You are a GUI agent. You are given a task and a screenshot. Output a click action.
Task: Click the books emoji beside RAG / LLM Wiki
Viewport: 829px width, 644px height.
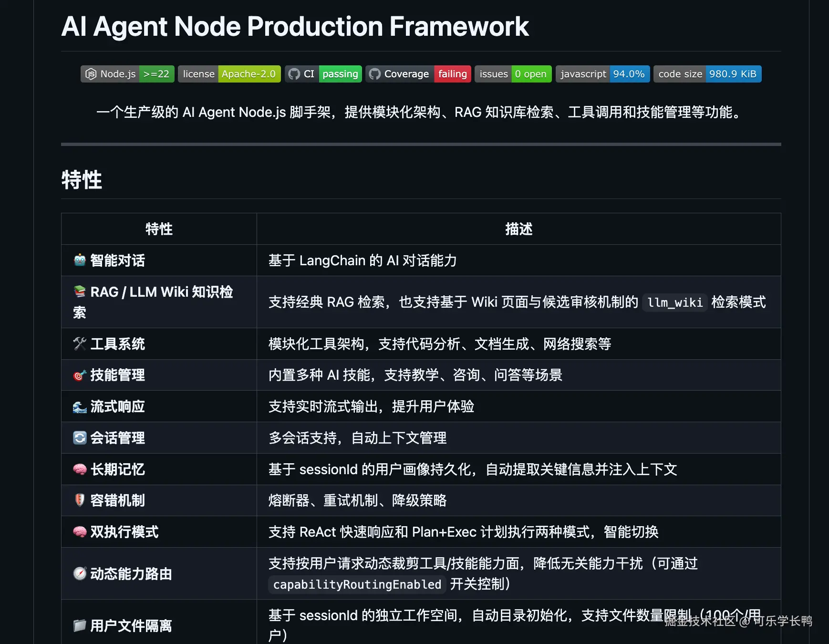(80, 291)
